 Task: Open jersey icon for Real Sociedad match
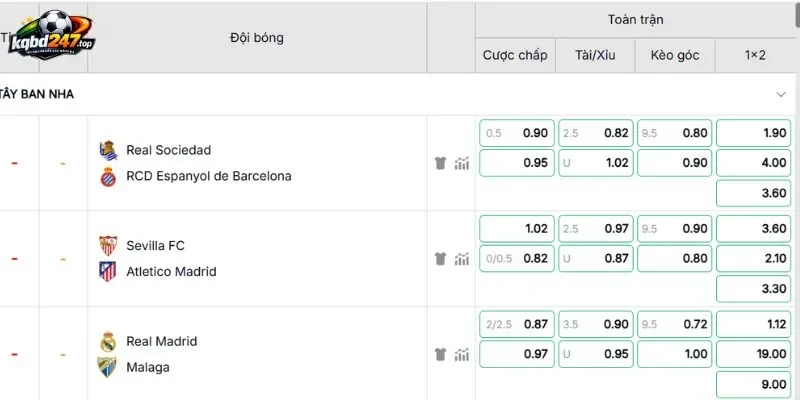click(x=440, y=163)
